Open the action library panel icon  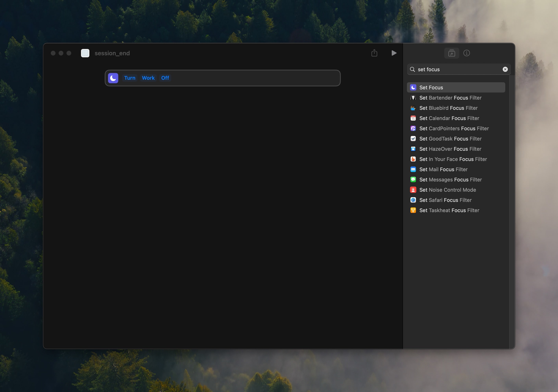click(451, 53)
